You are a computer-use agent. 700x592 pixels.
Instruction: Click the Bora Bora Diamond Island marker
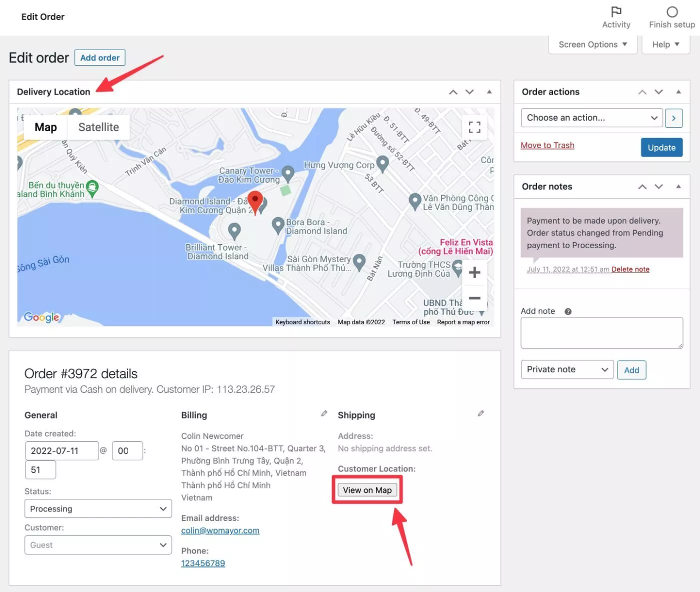coord(278,225)
